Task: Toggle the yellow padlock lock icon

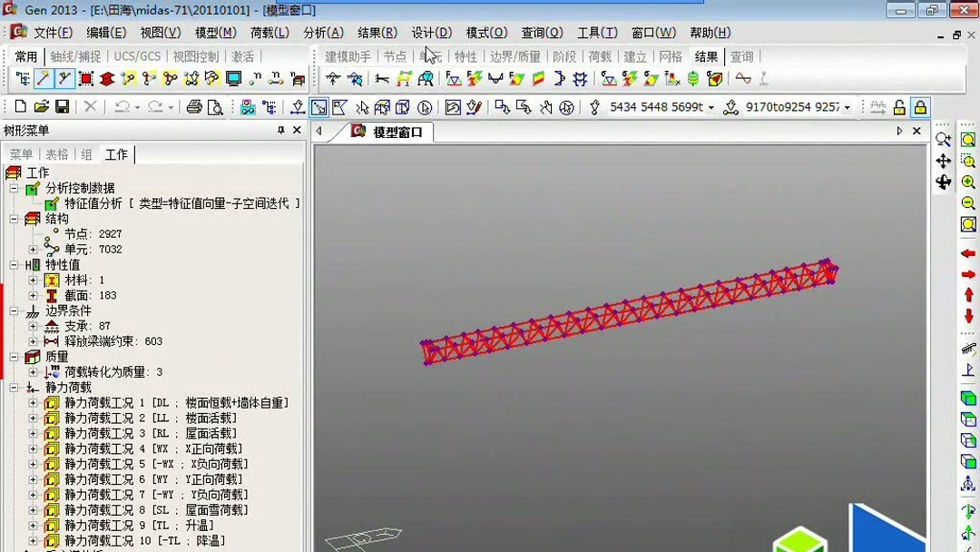Action: coord(920,108)
